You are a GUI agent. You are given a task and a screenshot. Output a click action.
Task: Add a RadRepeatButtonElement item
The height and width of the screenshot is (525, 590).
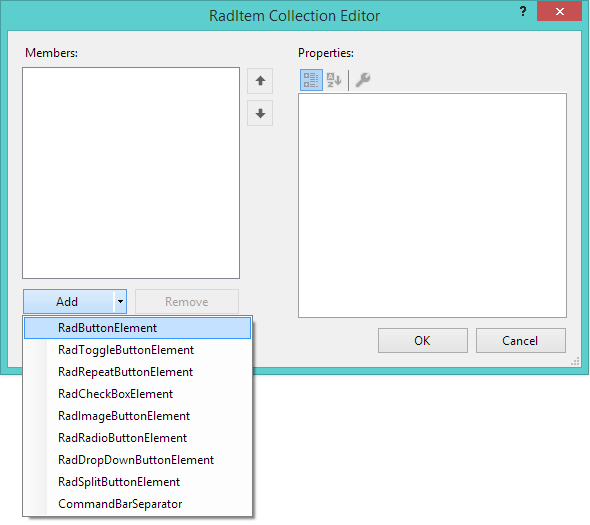137,372
